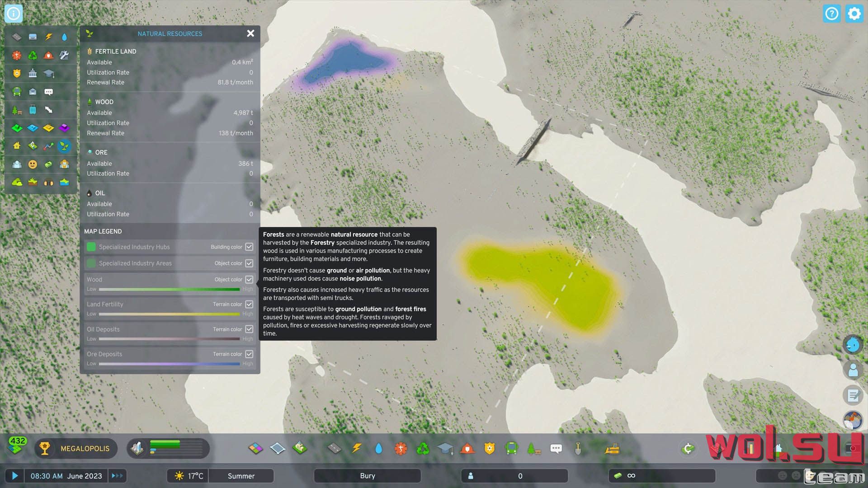This screenshot has width=868, height=488.
Task: Toggle Land Fertility terrain color checkbox
Action: [x=249, y=304]
